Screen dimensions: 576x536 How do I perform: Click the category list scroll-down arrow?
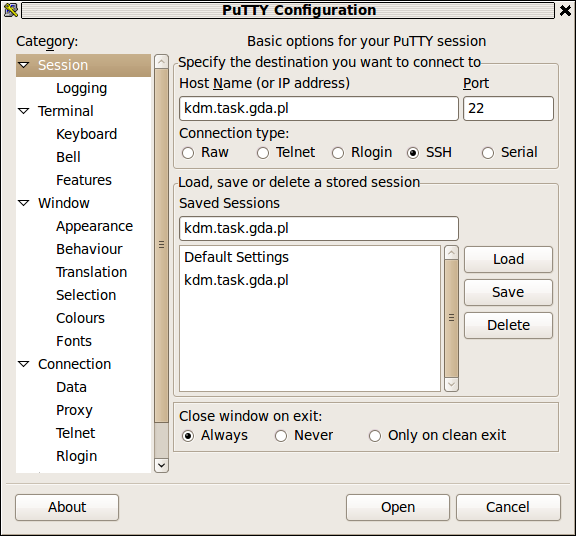tap(162, 465)
